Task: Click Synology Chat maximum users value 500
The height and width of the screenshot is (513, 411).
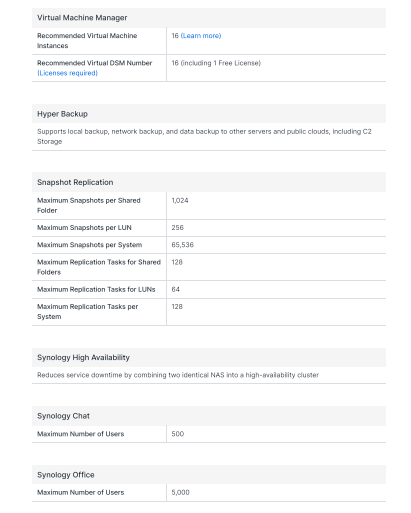Action: click(x=178, y=434)
